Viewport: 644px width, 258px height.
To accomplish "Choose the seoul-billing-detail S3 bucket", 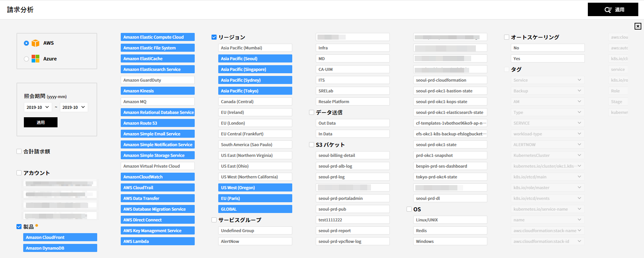I will click(x=352, y=156).
